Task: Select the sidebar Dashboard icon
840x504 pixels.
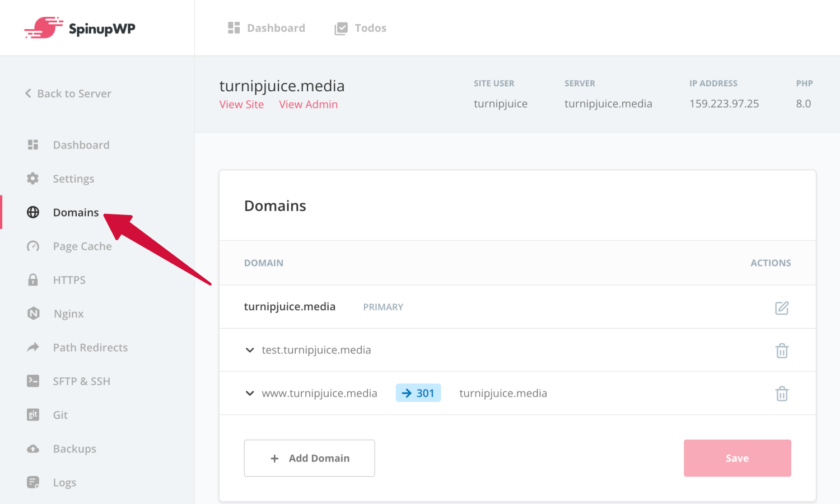Action: tap(33, 145)
